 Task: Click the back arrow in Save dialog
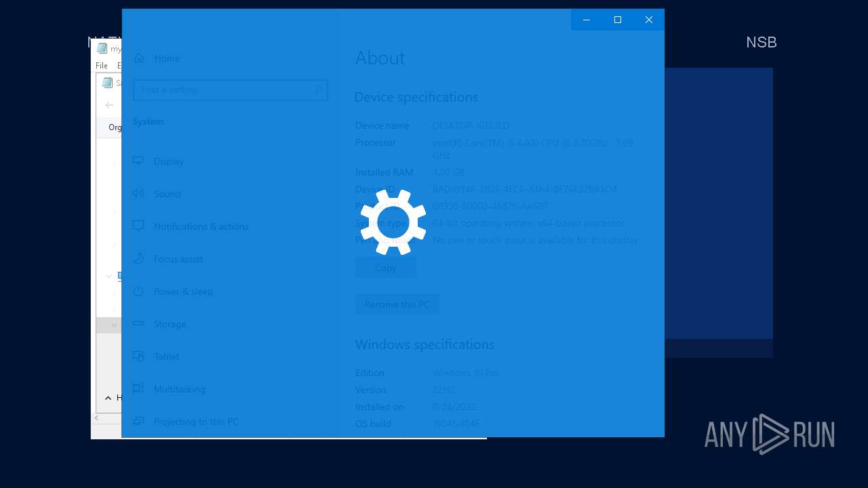(x=109, y=104)
